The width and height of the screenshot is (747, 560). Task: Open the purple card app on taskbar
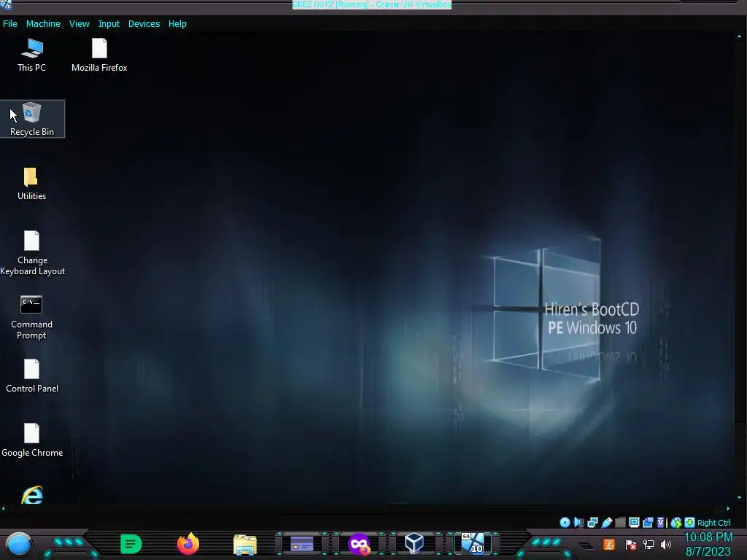[302, 544]
